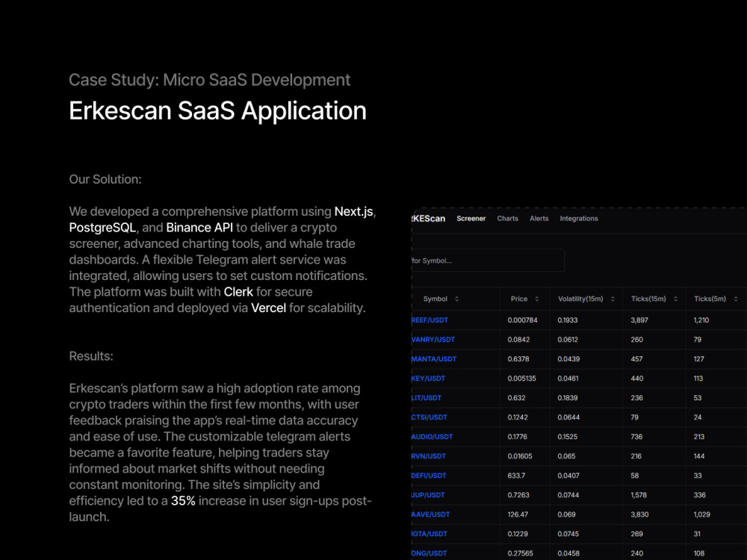Select JUP/USDT Ticks(15m) value 1,578

639,495
